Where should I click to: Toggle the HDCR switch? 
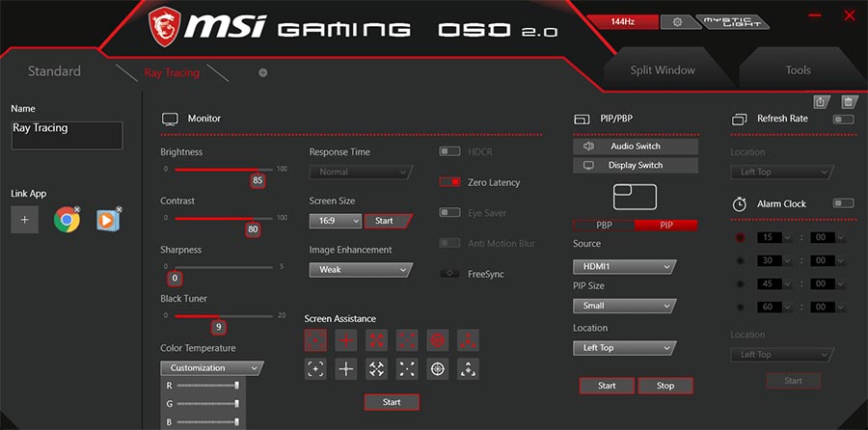(x=449, y=151)
